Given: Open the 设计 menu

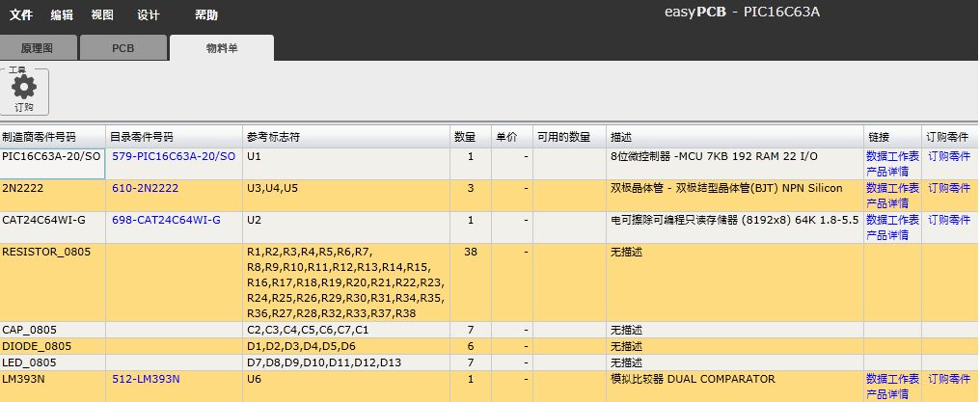Looking at the screenshot, I should (x=149, y=15).
